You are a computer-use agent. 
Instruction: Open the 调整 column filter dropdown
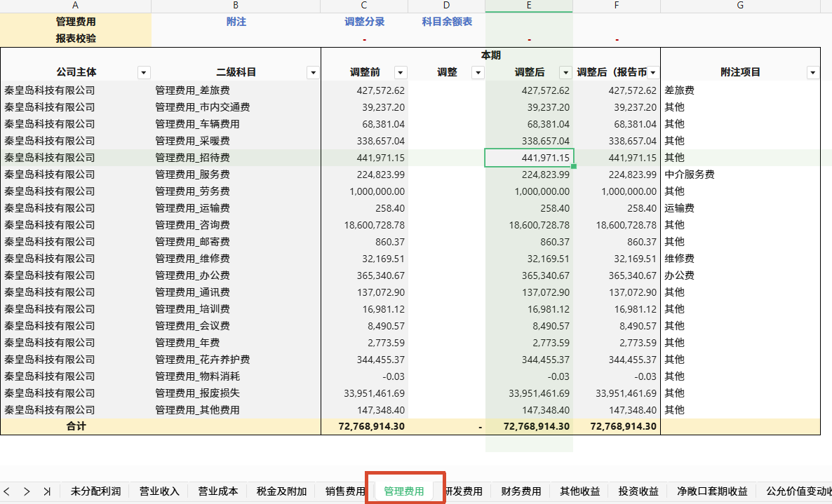click(478, 73)
